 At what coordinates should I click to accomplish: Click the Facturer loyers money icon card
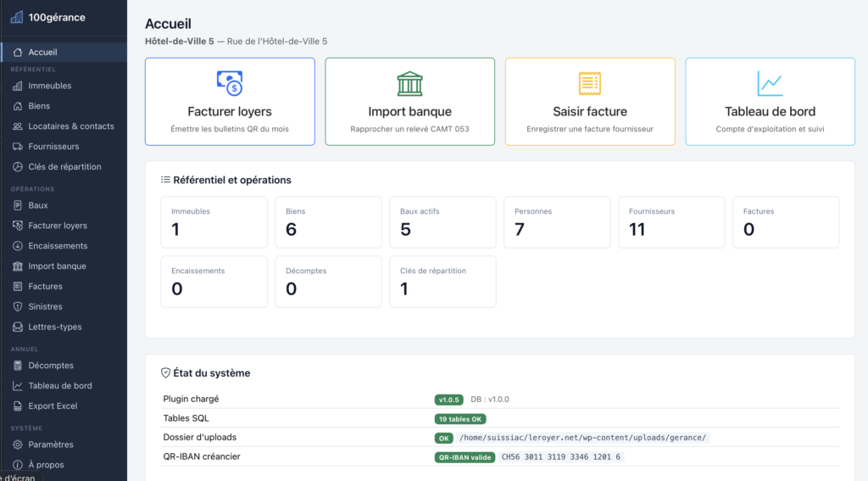pos(230,102)
